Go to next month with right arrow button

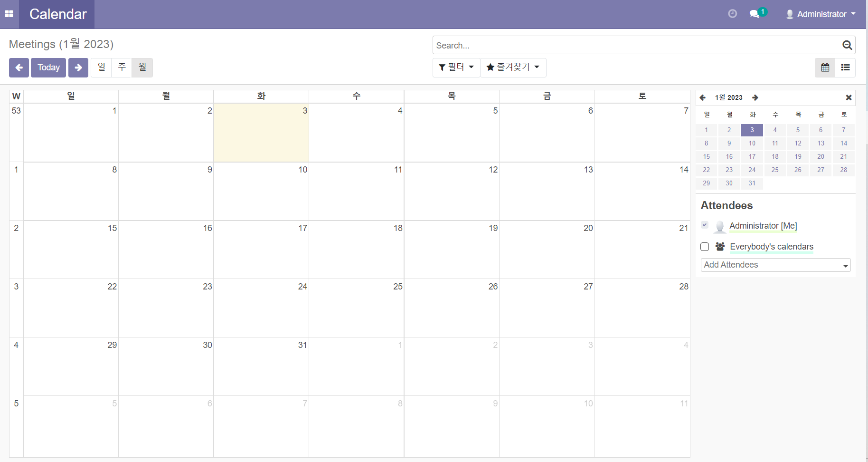[x=78, y=67]
